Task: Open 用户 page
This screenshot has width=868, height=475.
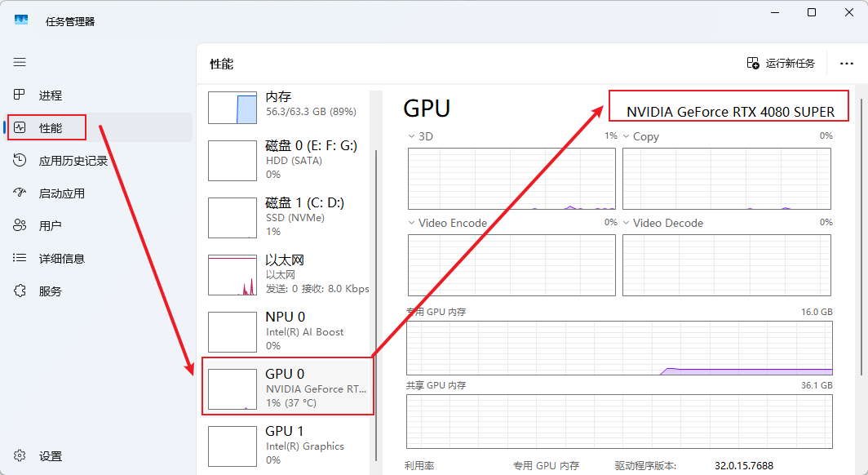Action: pyautogui.click(x=98, y=226)
